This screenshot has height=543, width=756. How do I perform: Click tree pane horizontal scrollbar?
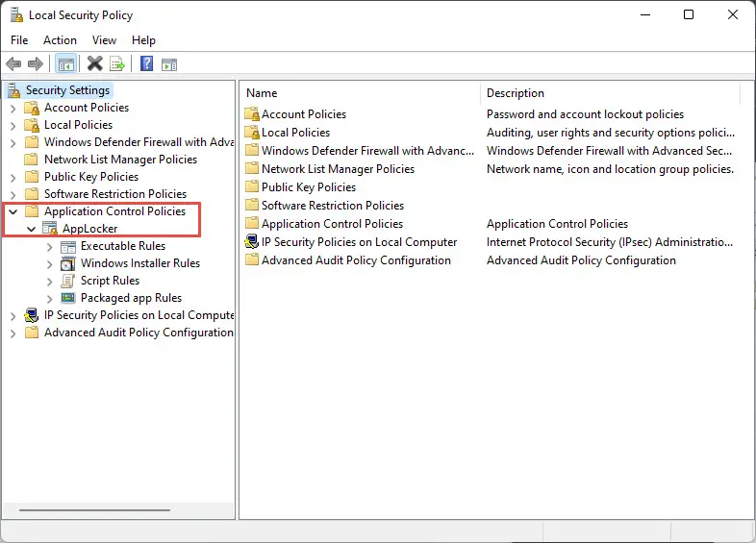tap(94, 509)
